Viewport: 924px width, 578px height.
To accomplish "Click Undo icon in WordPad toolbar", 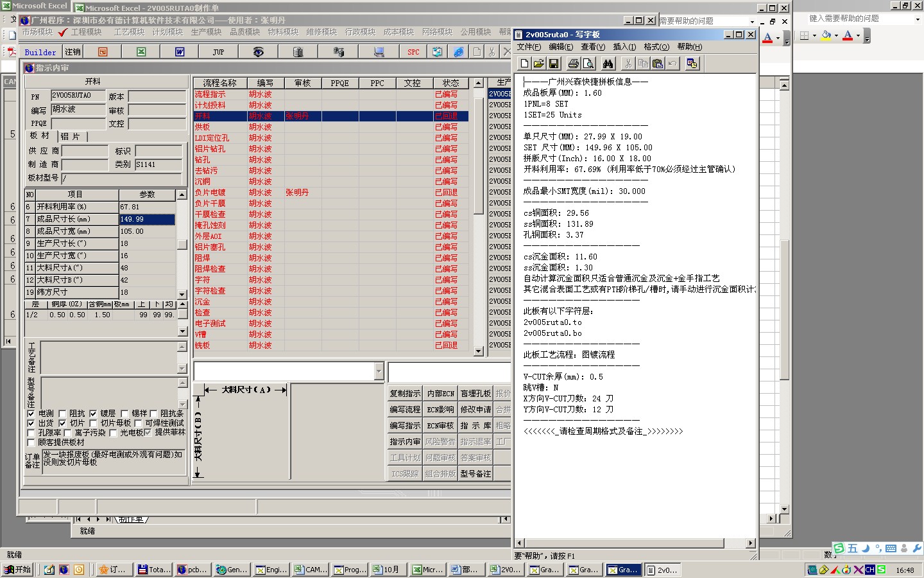I will [x=672, y=63].
